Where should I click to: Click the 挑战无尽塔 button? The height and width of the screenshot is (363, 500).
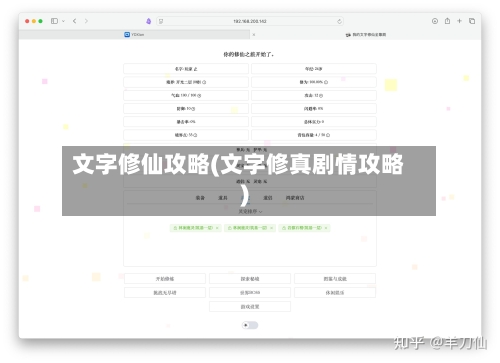click(165, 293)
